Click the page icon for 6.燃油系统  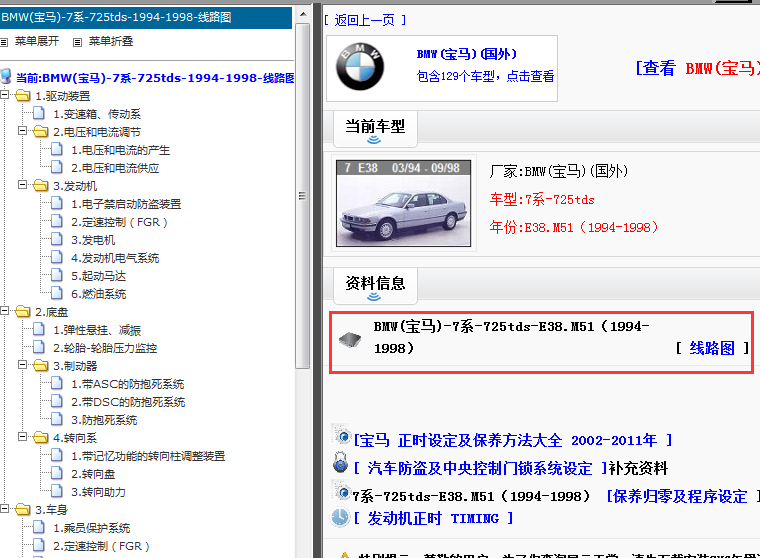tap(57, 293)
